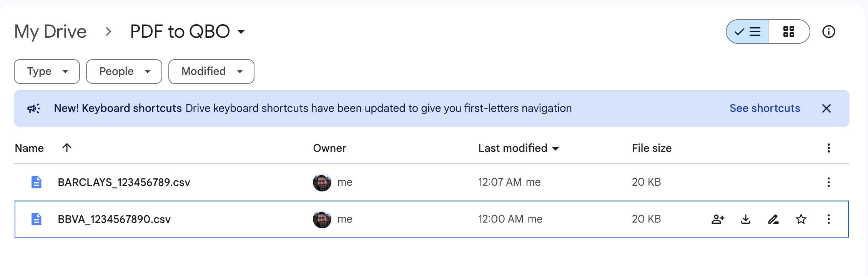
Task: Navigate to My Drive breadcrumb
Action: click(50, 32)
